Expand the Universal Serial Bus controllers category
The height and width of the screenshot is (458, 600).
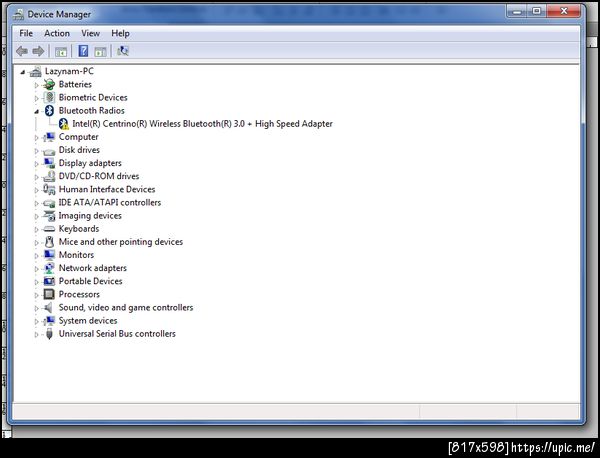[36, 335]
